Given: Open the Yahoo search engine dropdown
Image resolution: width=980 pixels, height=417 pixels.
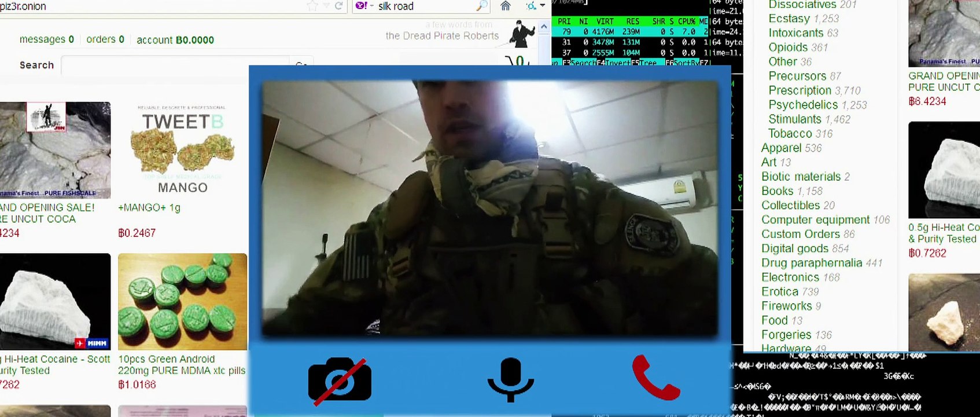Looking at the screenshot, I should click(x=364, y=6).
